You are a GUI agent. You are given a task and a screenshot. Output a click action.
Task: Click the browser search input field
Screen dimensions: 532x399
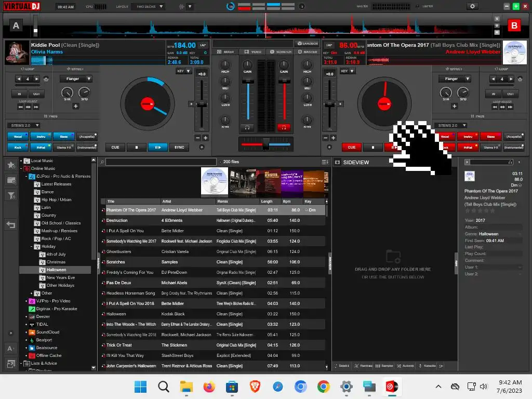pos(161,162)
